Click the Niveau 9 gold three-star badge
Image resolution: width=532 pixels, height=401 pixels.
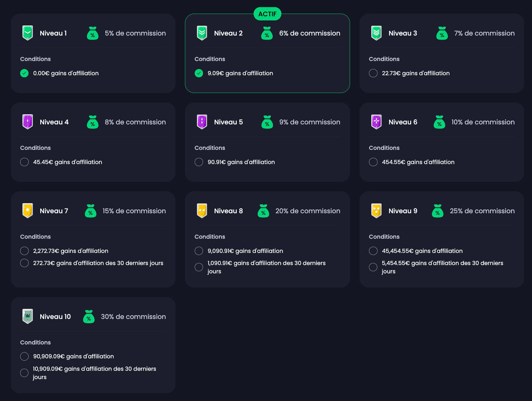pyautogui.click(x=376, y=211)
